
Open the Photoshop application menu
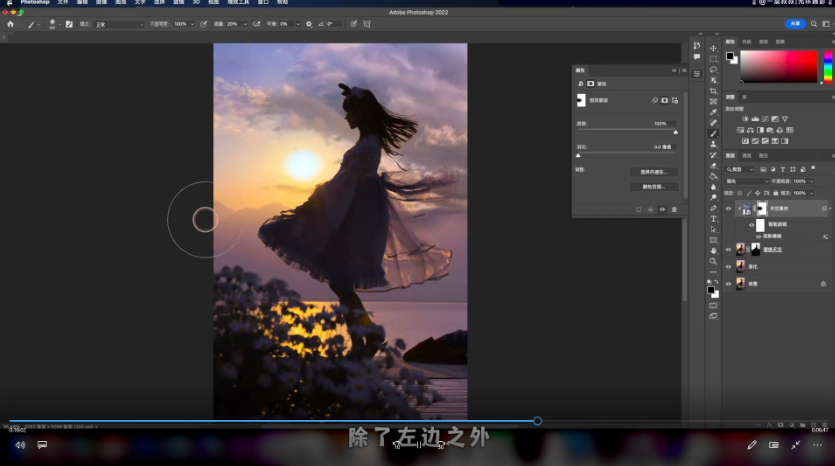35,3
